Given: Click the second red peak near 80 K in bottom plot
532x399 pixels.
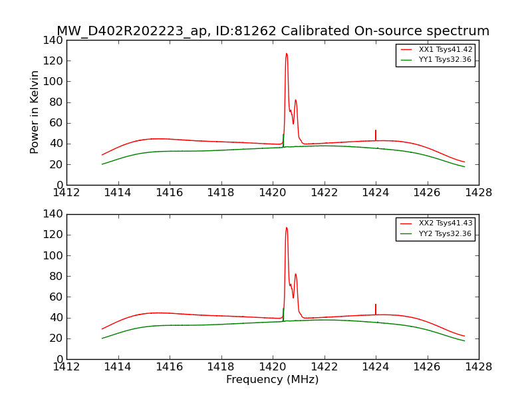Looking at the screenshot, I should 295,275.
